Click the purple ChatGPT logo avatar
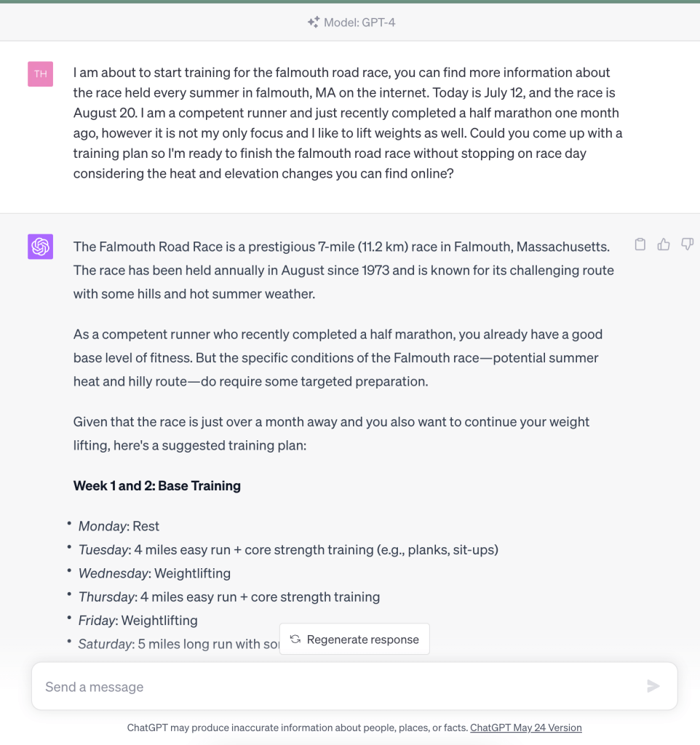The image size is (700, 745). [40, 247]
